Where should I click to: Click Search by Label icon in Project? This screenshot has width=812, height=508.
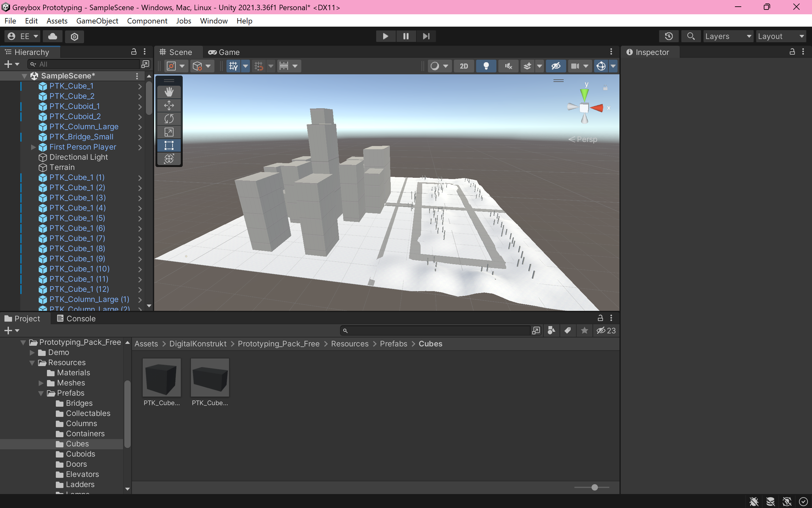click(567, 331)
